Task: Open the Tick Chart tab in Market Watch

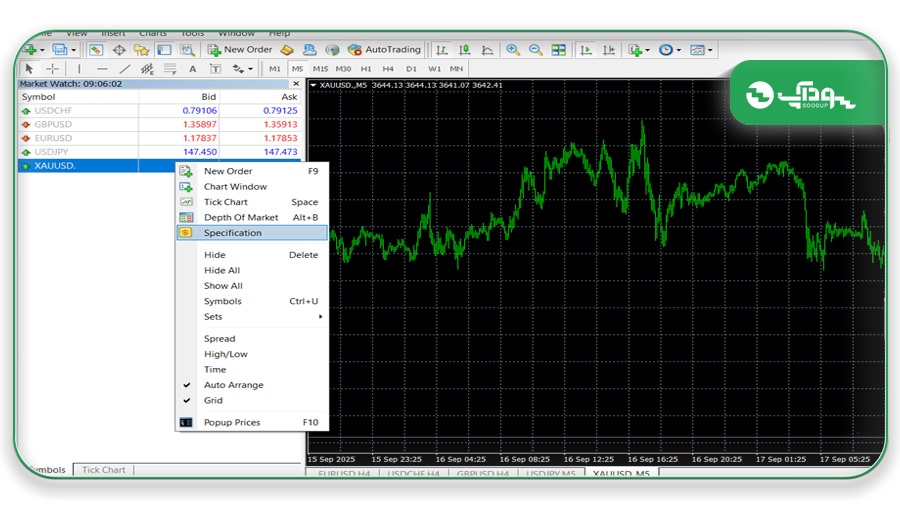Action: coord(103,470)
